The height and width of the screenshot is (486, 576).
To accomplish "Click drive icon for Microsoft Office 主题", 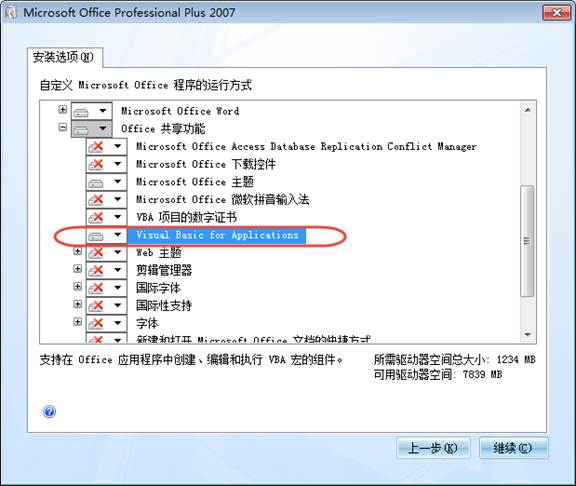I will tap(96, 182).
